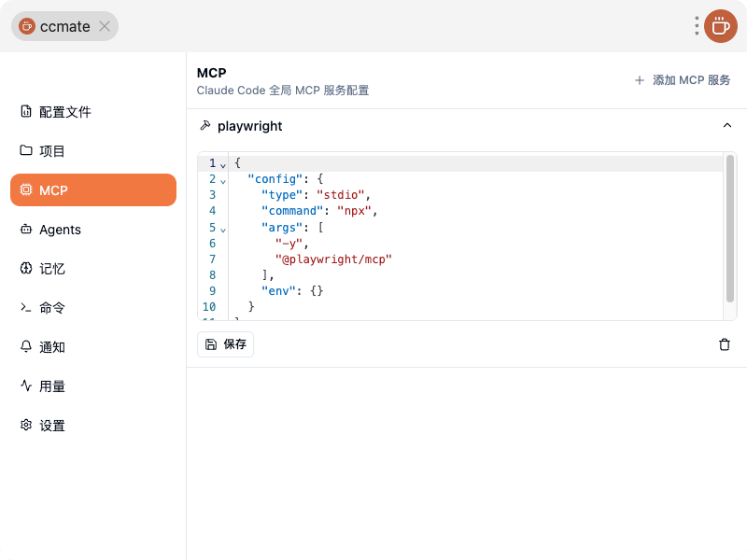Viewport: 747px width, 560px height.
Task: Click the code editor vertical scrollbar
Action: 730,229
